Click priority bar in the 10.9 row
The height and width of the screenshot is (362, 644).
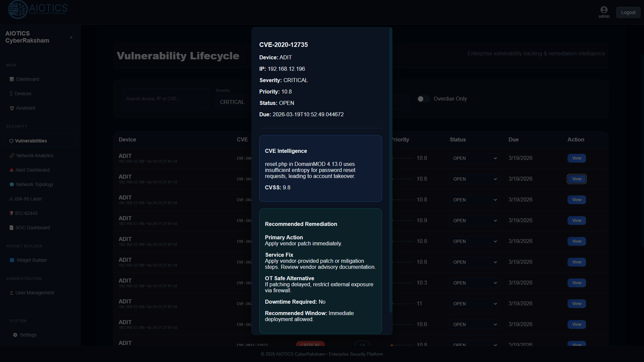(403, 220)
